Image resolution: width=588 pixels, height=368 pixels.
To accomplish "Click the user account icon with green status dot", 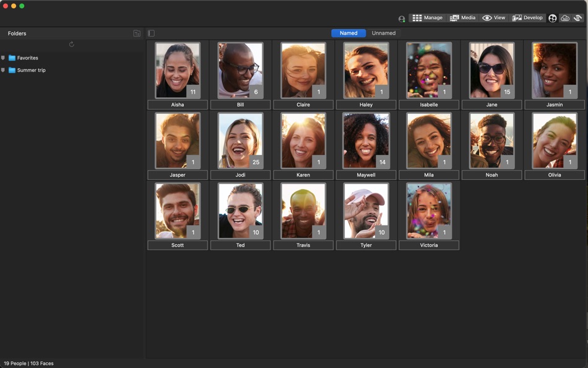I will pyautogui.click(x=401, y=18).
